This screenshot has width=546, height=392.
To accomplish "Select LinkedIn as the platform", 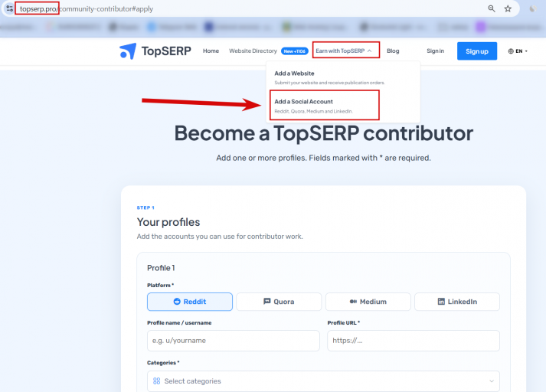I will pos(457,302).
